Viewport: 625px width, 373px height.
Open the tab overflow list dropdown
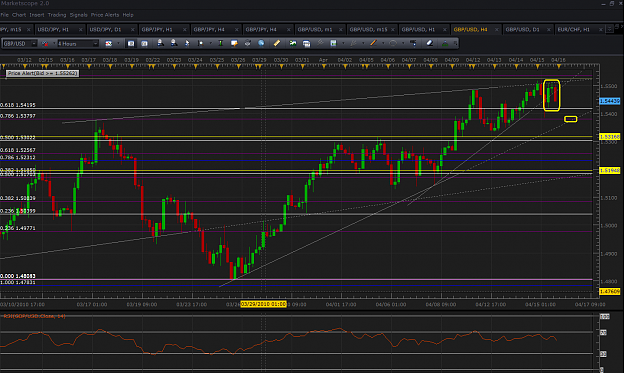pos(609,29)
